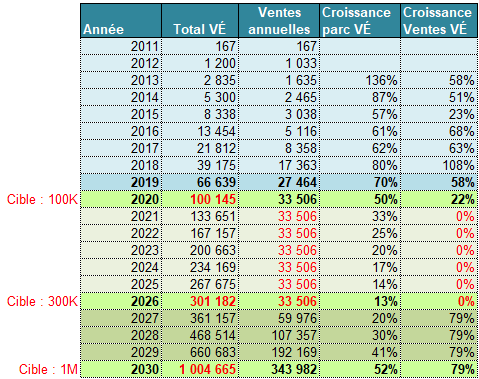Image resolution: width=479 pixels, height=379 pixels.
Task: Click the 136% growth cell
Action: pyautogui.click(x=360, y=80)
